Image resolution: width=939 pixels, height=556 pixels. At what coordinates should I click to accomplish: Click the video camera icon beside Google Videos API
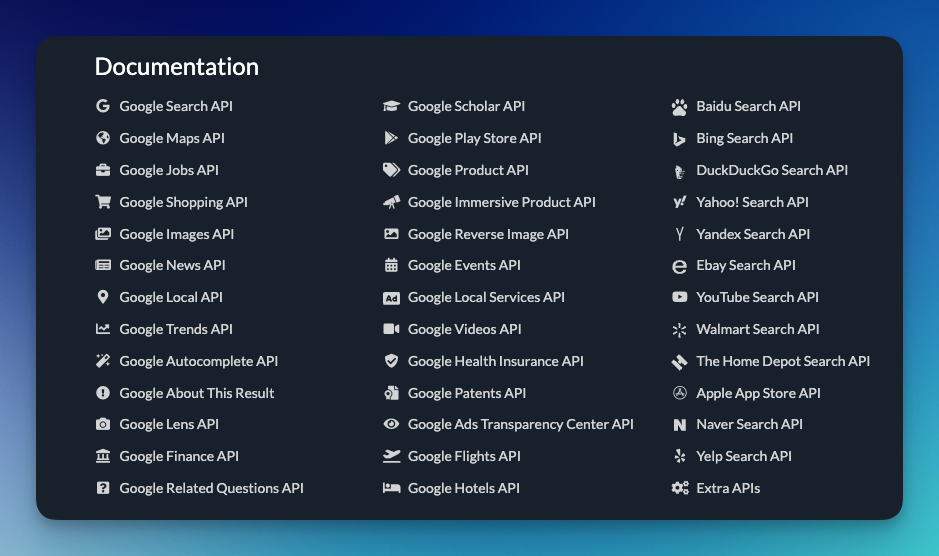[391, 329]
